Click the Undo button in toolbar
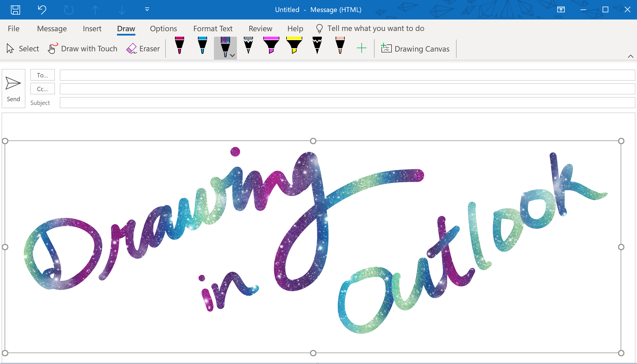This screenshot has width=637, height=364. pos(42,10)
